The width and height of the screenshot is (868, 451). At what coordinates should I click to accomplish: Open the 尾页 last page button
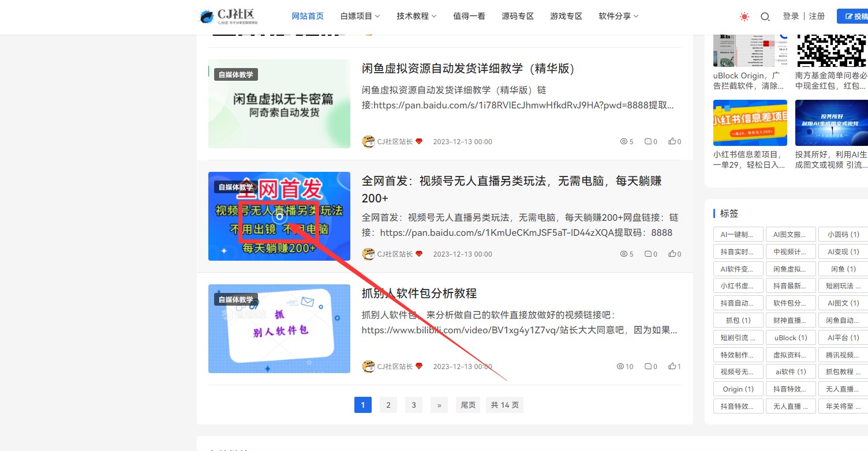point(467,404)
